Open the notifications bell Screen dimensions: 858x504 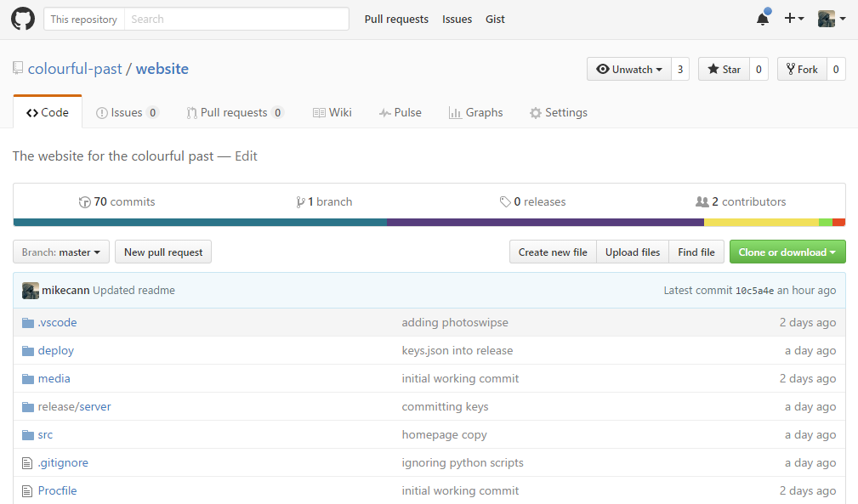[x=763, y=19]
